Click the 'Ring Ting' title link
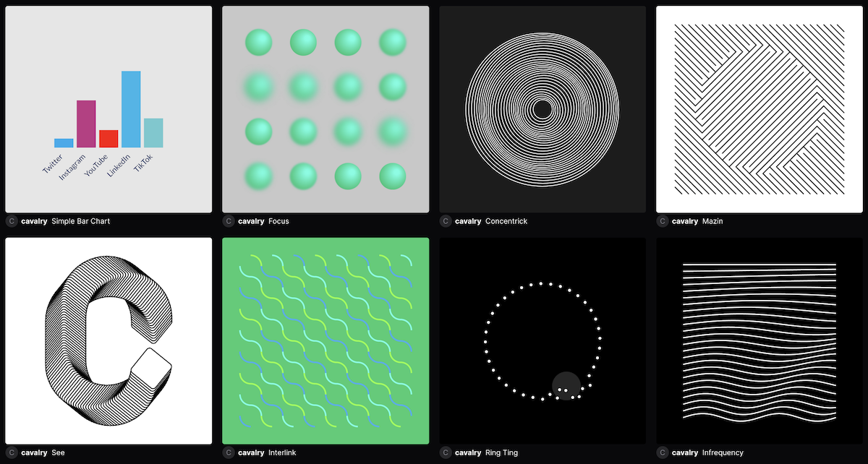Viewport: 868px width, 464px height. pyautogui.click(x=501, y=453)
